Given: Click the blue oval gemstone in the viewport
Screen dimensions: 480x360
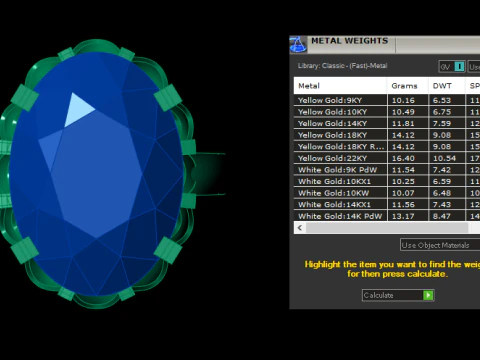Looking at the screenshot, I should pyautogui.click(x=97, y=173).
